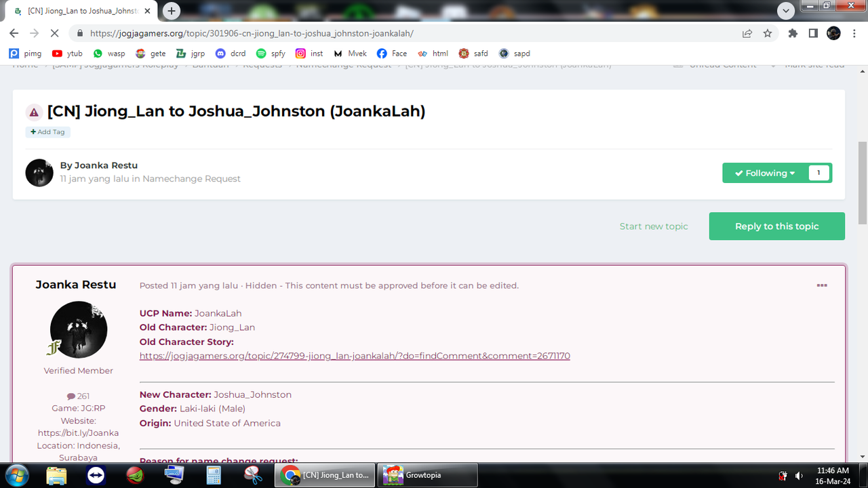This screenshot has height=488, width=868.
Task: Open the html bookmark
Action: [x=433, y=54]
